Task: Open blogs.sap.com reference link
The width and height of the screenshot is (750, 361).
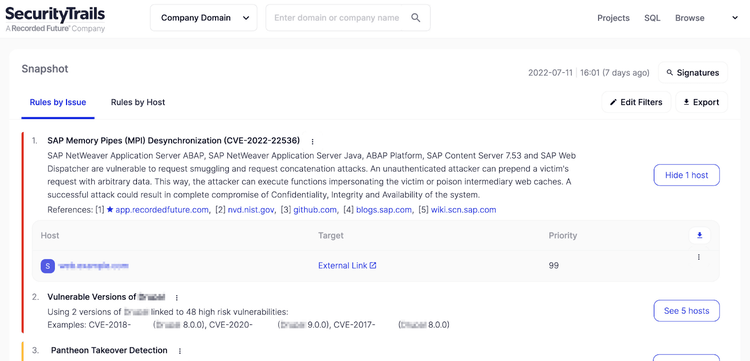Action: coord(384,210)
